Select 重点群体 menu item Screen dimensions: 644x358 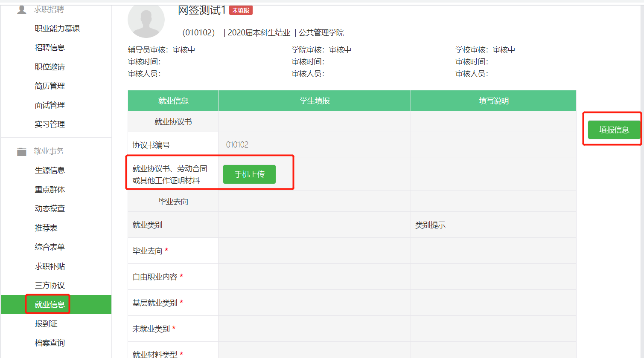pos(50,190)
